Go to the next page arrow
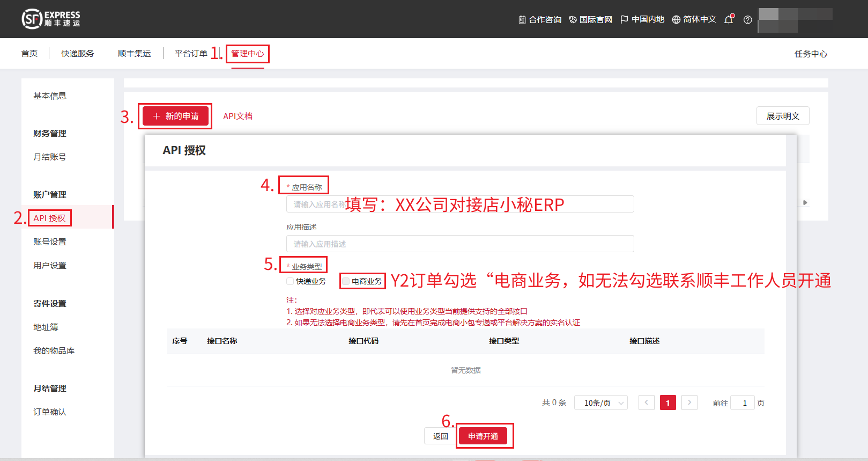The width and height of the screenshot is (868, 461). (689, 403)
